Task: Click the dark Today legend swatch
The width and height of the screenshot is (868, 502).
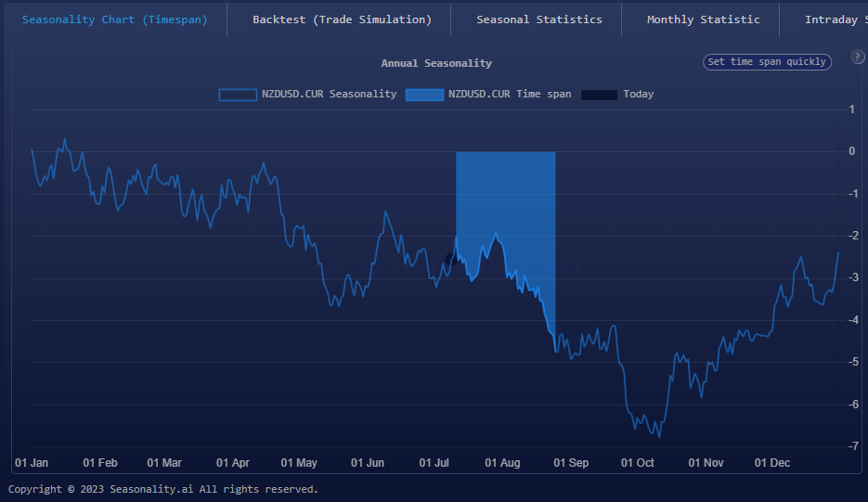Action: pos(599,95)
